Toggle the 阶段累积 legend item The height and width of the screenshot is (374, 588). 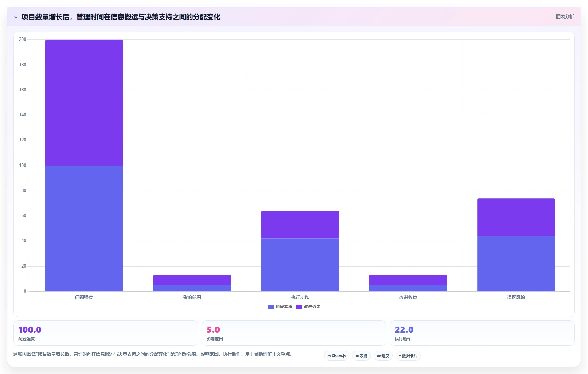point(280,307)
